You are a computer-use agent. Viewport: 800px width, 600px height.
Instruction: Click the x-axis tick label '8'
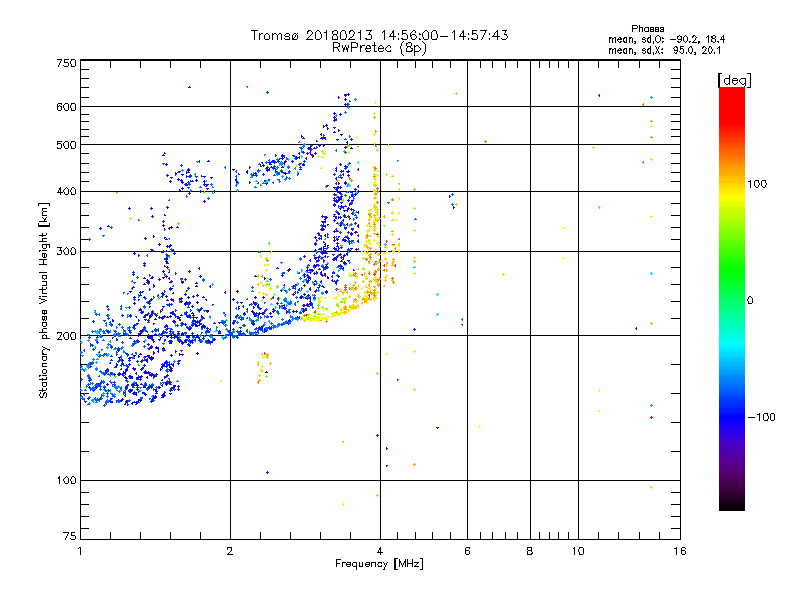pyautogui.click(x=530, y=551)
